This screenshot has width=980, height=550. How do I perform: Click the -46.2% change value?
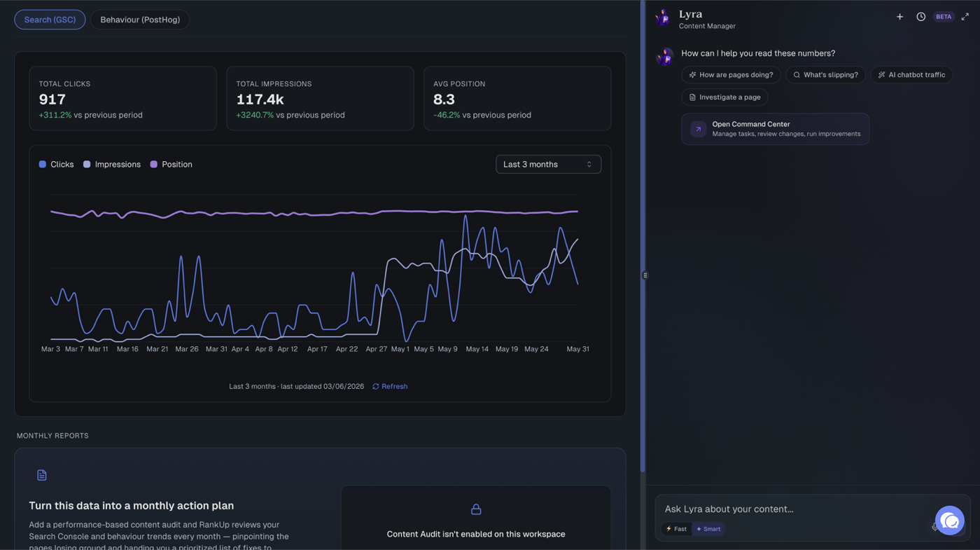click(x=447, y=115)
